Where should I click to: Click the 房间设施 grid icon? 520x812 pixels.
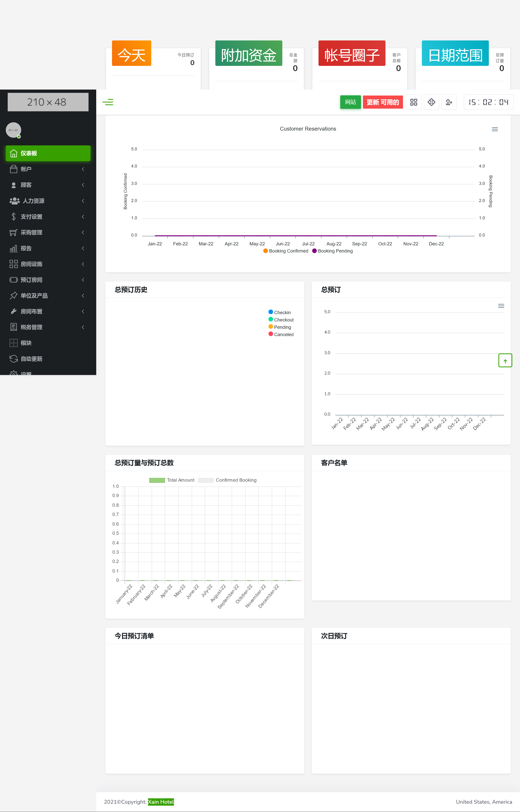(x=13, y=264)
